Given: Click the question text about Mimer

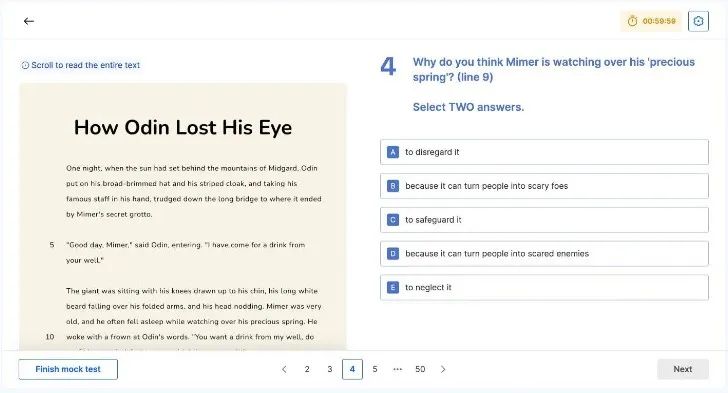Looking at the screenshot, I should click(553, 70).
